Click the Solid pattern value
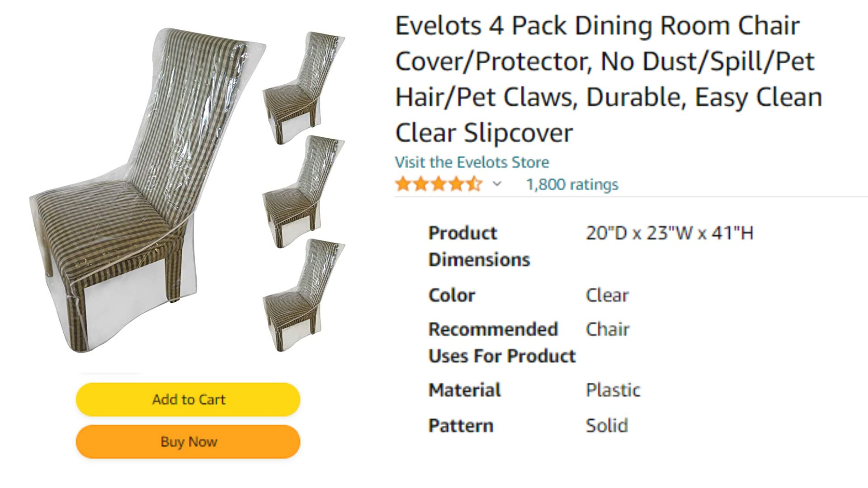The height and width of the screenshot is (488, 868). click(607, 426)
